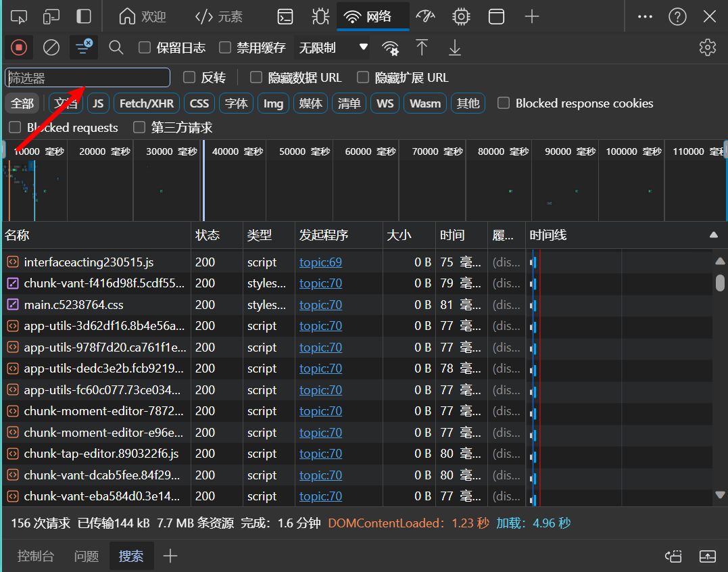Add more tools with the top plus icon
Screen dimensions: 728x572
531,17
